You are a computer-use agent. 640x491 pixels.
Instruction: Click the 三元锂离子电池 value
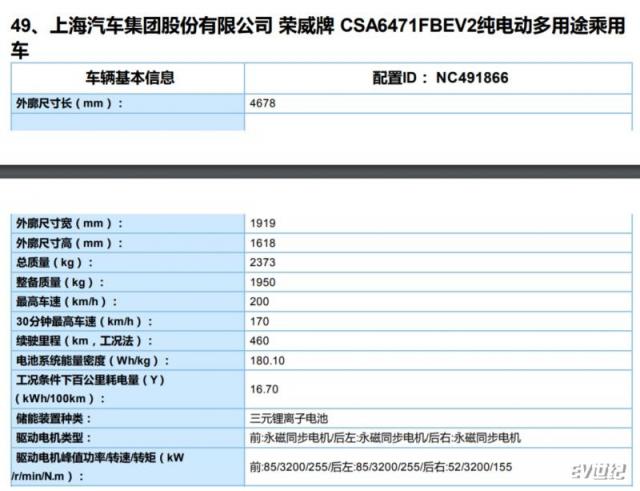[289, 418]
